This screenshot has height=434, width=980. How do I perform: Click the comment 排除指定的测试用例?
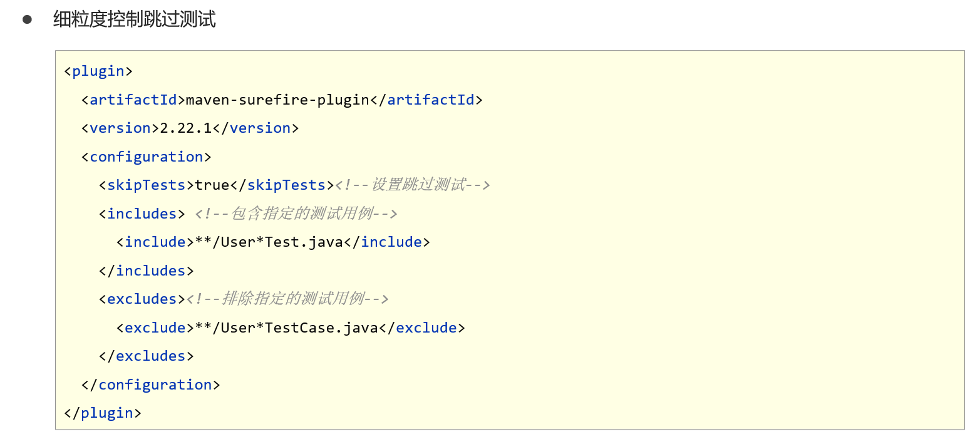pos(287,299)
